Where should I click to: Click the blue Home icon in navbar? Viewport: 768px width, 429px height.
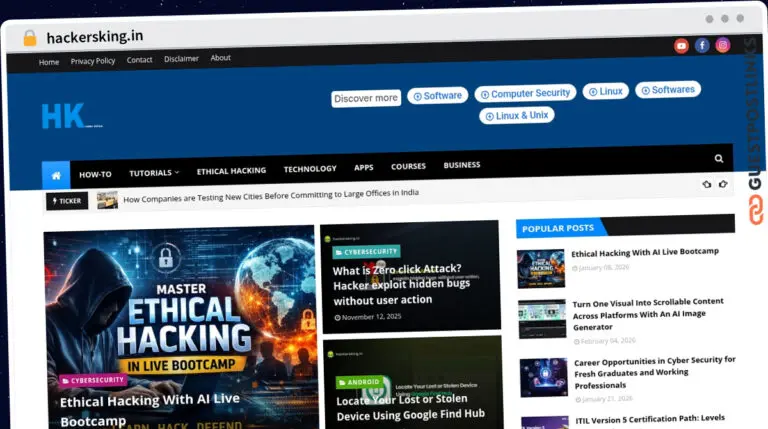click(56, 175)
